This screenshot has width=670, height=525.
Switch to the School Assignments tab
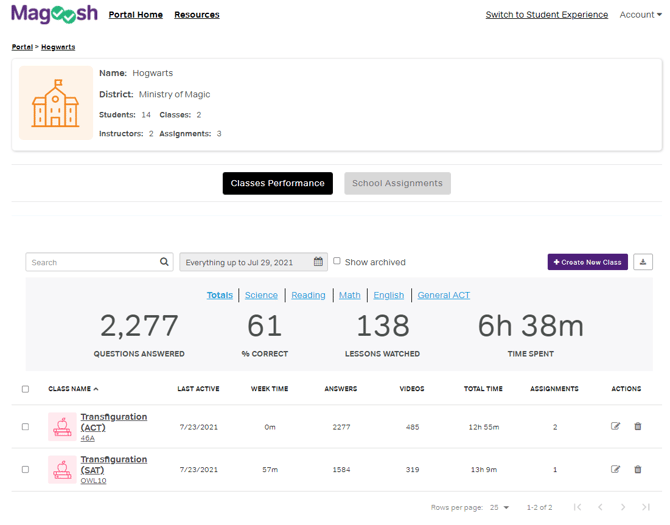click(397, 183)
